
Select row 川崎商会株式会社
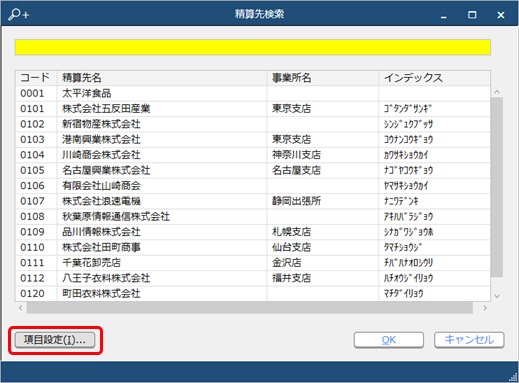(x=253, y=155)
